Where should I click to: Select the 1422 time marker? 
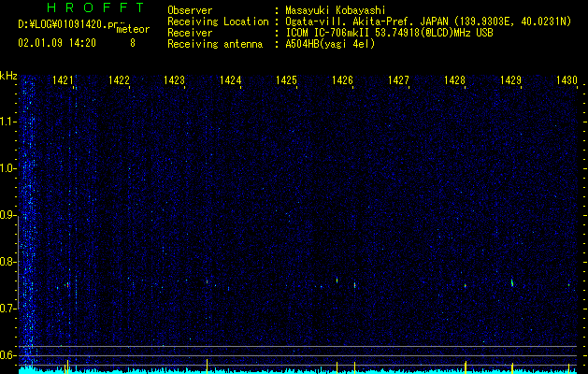pyautogui.click(x=119, y=80)
